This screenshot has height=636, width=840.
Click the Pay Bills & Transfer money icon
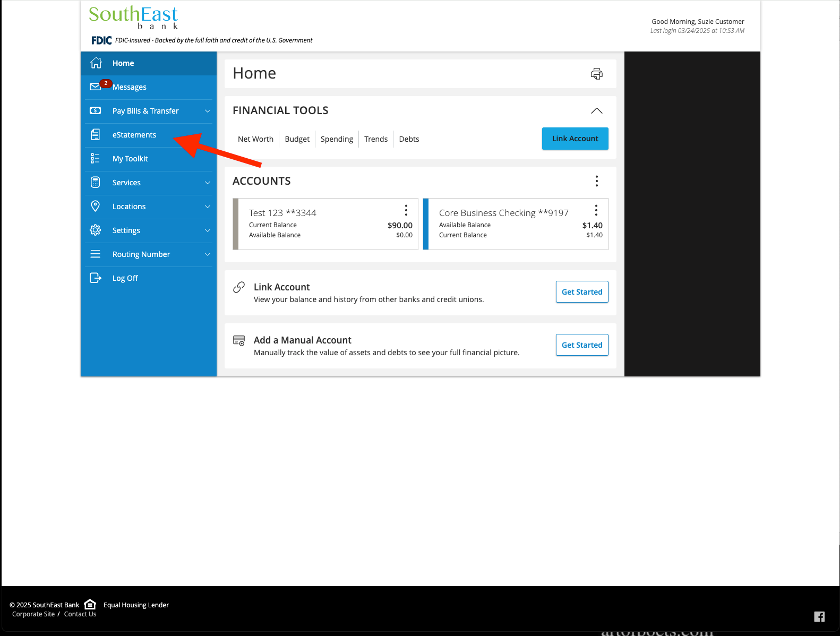96,110
